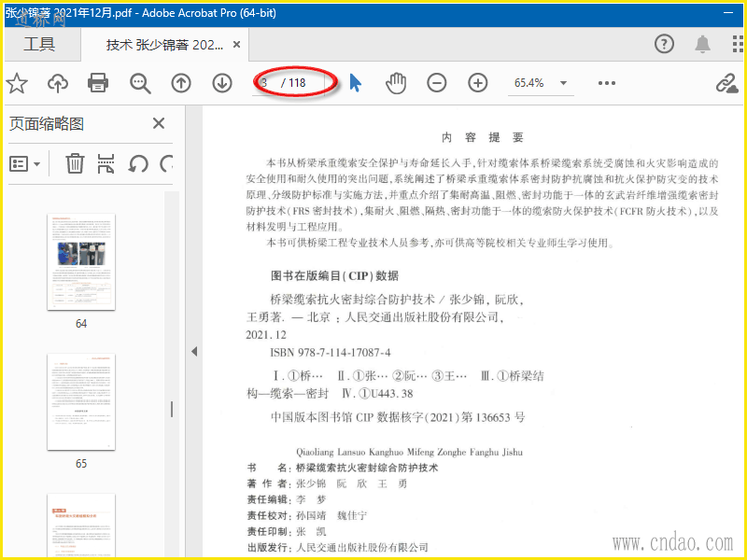Rotate pages counterclockwise
Screen dimensions: 747x560
137,164
